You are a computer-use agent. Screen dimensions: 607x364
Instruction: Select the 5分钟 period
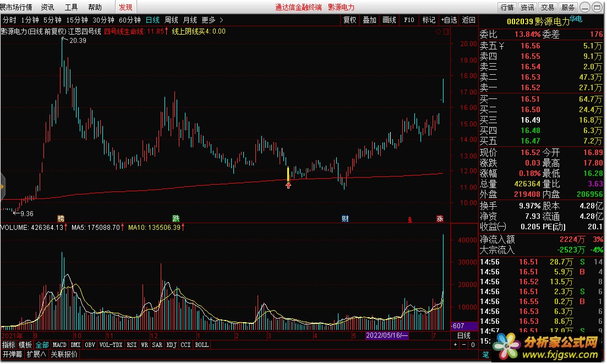tap(52, 20)
